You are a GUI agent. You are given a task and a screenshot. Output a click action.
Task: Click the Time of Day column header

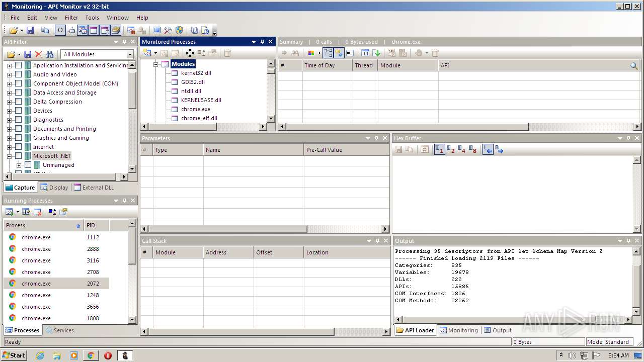pos(328,65)
